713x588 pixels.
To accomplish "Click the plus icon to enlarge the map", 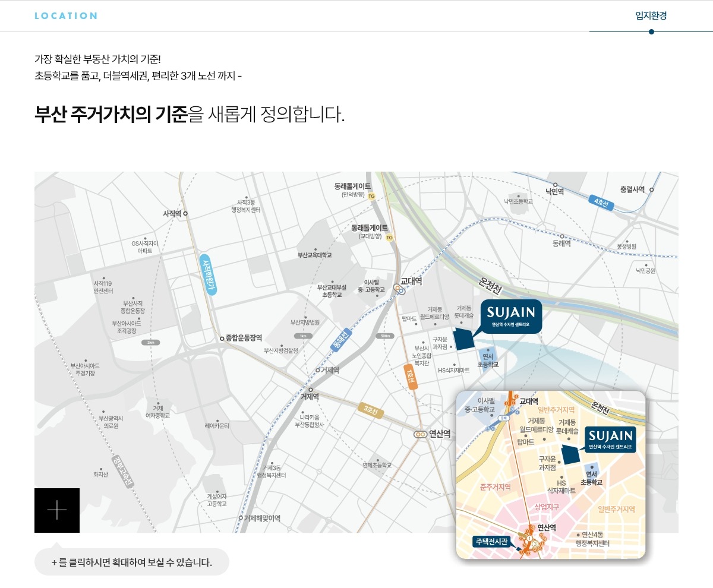I will [x=57, y=510].
